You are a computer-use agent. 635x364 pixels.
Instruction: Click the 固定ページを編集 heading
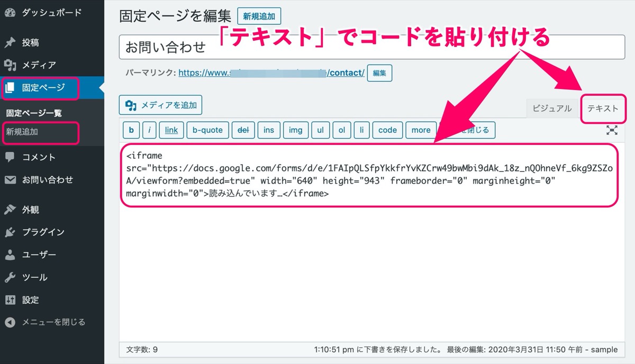176,16
